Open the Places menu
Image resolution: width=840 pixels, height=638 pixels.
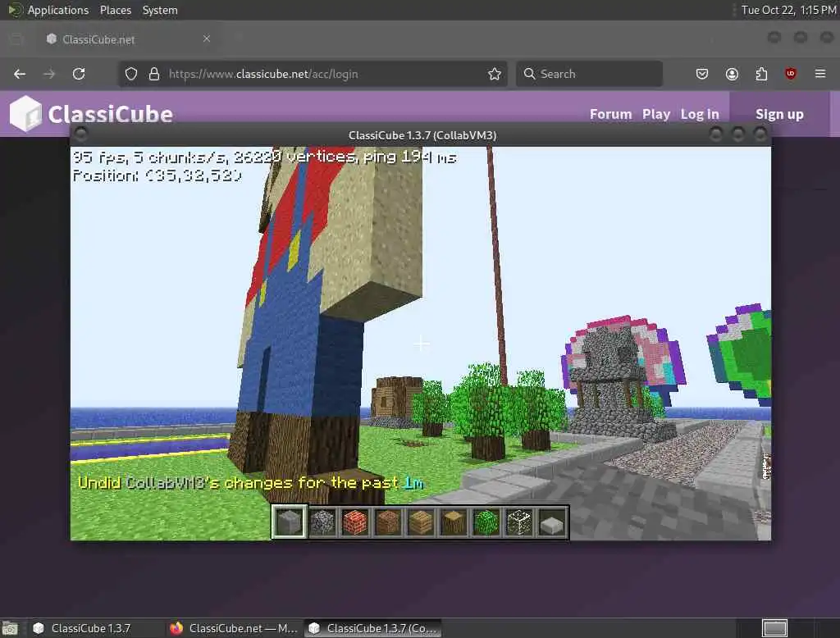(x=116, y=10)
